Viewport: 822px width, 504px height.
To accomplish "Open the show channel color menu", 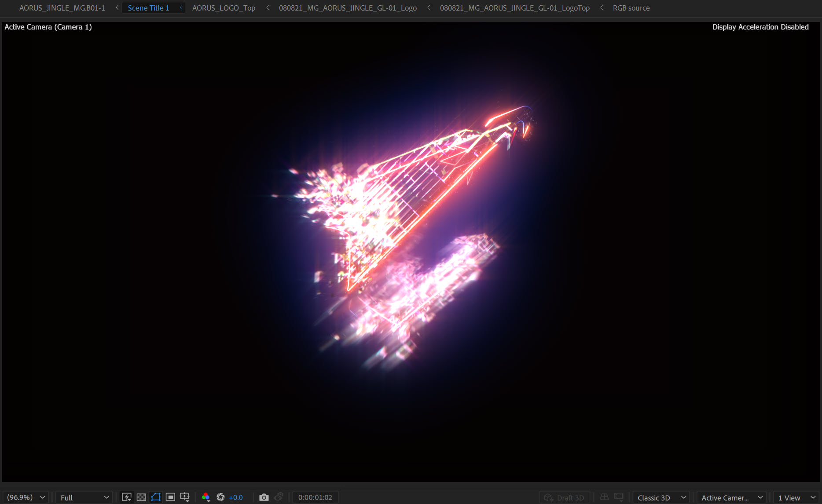I will [205, 497].
